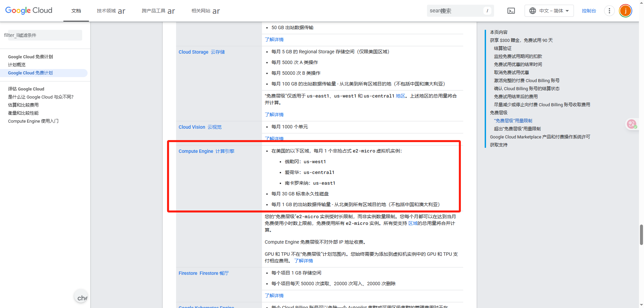Image resolution: width=644 pixels, height=308 pixels.
Task: Open the Cloud Vision 云视觉 link
Action: 200,127
